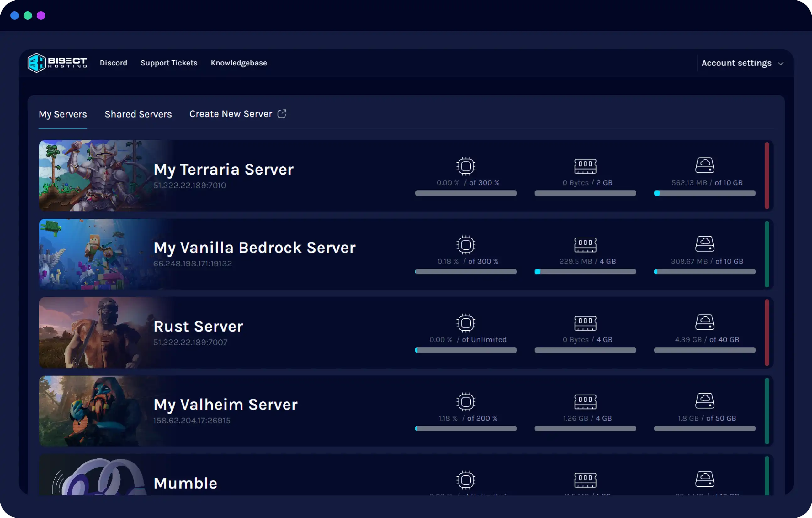Click My Vanilla Bedrock Server thumbnail
The height and width of the screenshot is (518, 812).
[x=94, y=254]
